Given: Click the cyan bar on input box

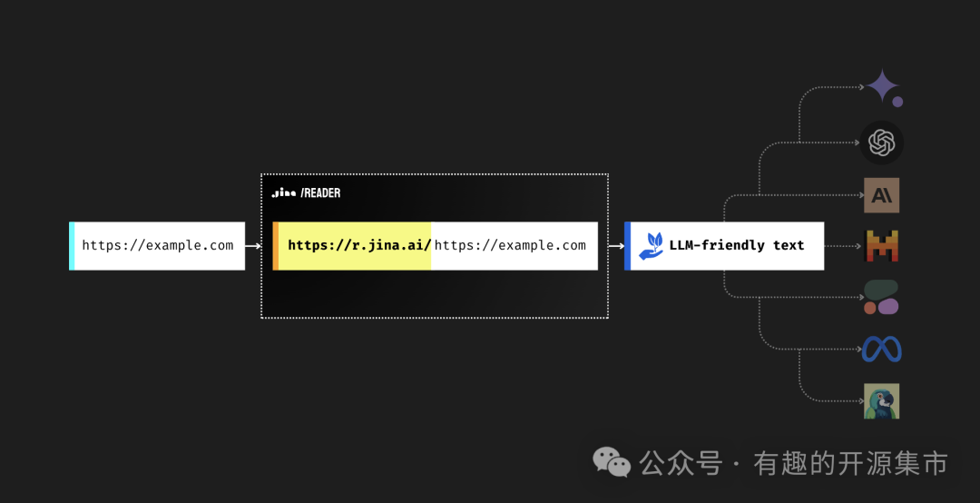Looking at the screenshot, I should tap(72, 246).
